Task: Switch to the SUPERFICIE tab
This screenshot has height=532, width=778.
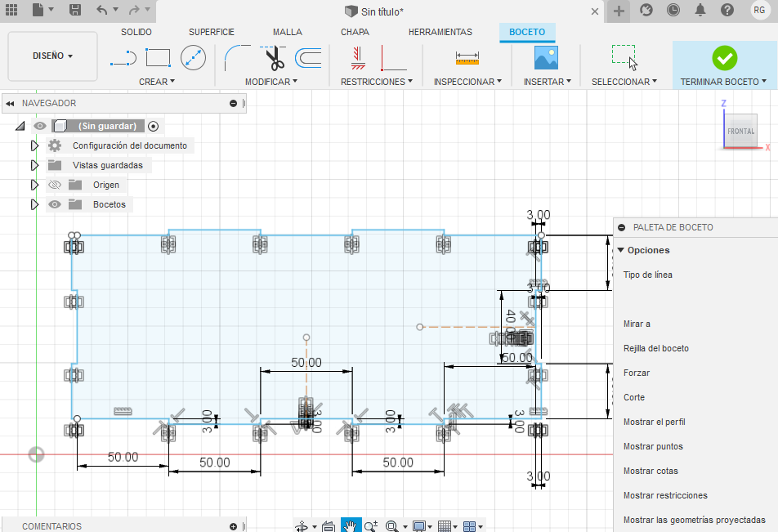Action: [212, 32]
